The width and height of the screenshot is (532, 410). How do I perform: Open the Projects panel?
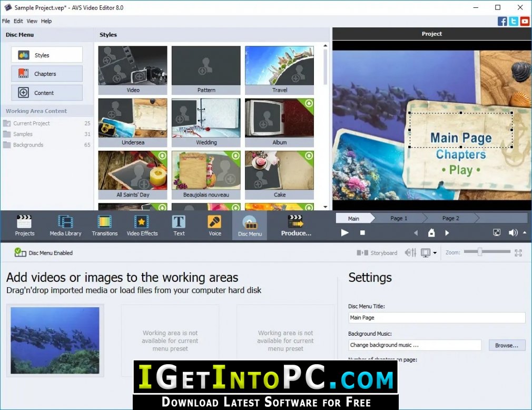pos(24,226)
